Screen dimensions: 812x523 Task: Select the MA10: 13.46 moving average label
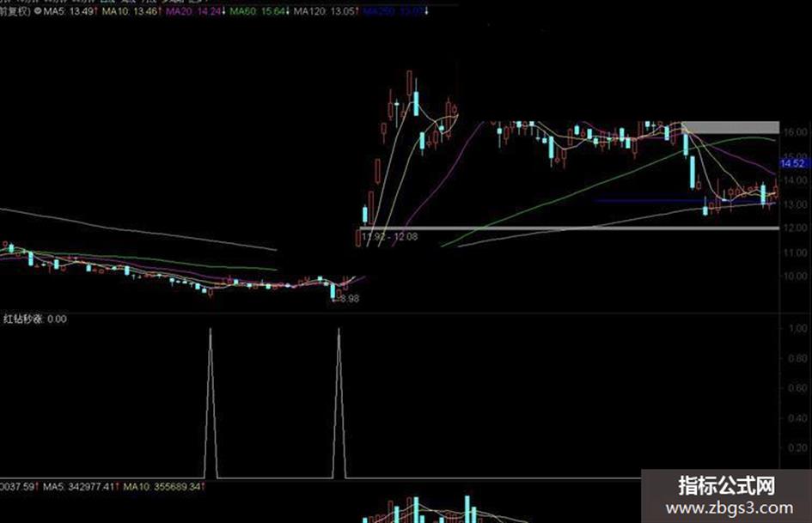[x=131, y=11]
